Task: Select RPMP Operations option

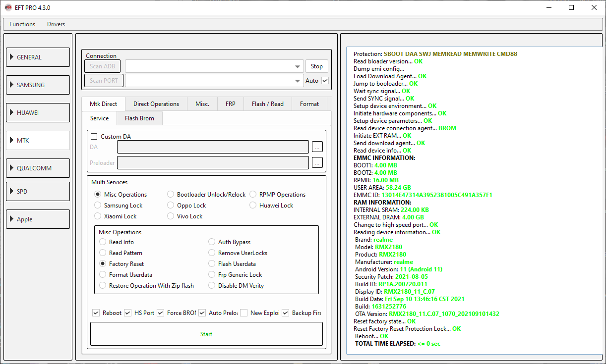Action: point(253,195)
